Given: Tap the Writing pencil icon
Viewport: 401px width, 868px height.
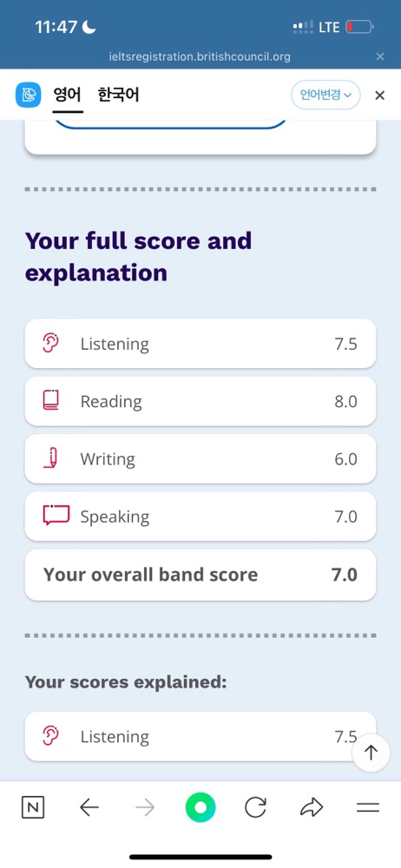Looking at the screenshot, I should pos(51,457).
